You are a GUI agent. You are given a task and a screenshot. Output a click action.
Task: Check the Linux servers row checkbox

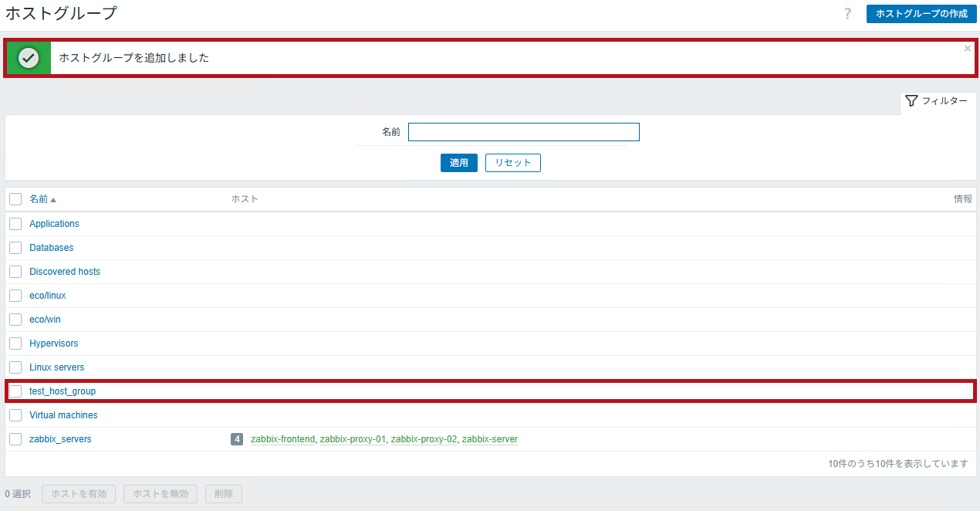click(15, 367)
